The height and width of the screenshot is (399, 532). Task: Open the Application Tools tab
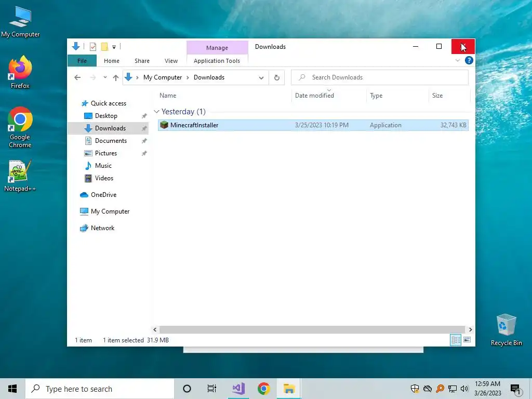click(x=217, y=61)
